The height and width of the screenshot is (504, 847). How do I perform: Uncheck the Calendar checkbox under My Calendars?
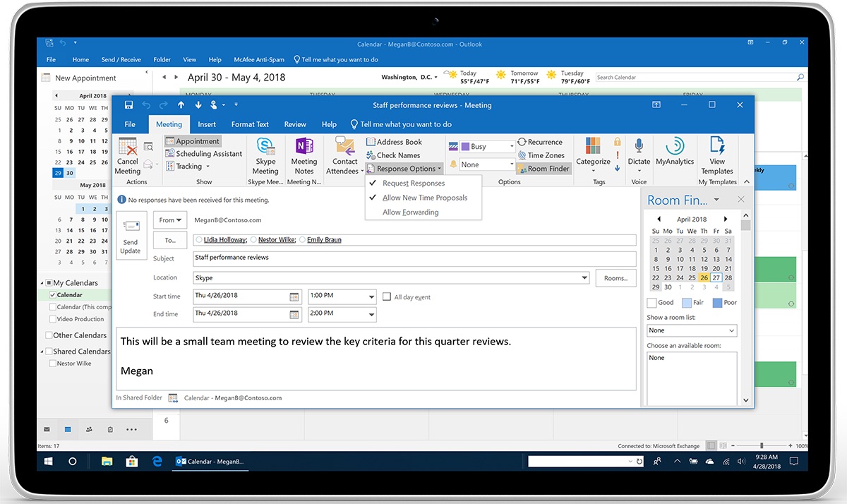[53, 295]
